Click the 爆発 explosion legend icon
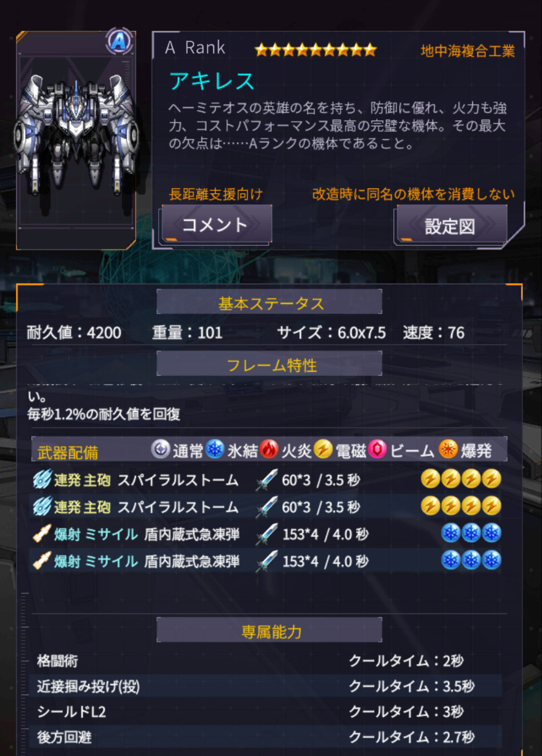 448,449
